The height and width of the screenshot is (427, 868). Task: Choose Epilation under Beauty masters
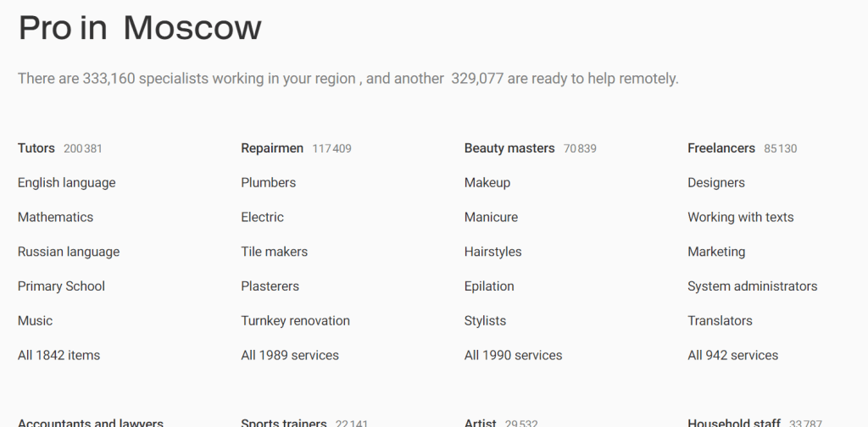489,286
